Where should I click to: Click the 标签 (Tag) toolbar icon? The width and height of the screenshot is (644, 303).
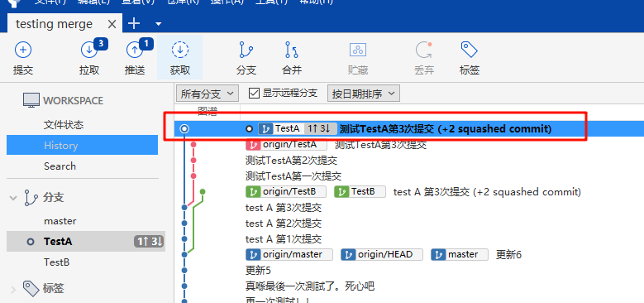tap(469, 50)
